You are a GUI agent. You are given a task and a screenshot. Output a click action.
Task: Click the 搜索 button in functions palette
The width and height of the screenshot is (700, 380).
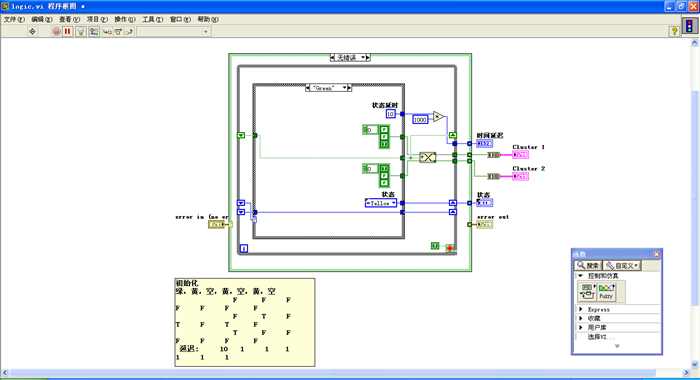pos(588,265)
